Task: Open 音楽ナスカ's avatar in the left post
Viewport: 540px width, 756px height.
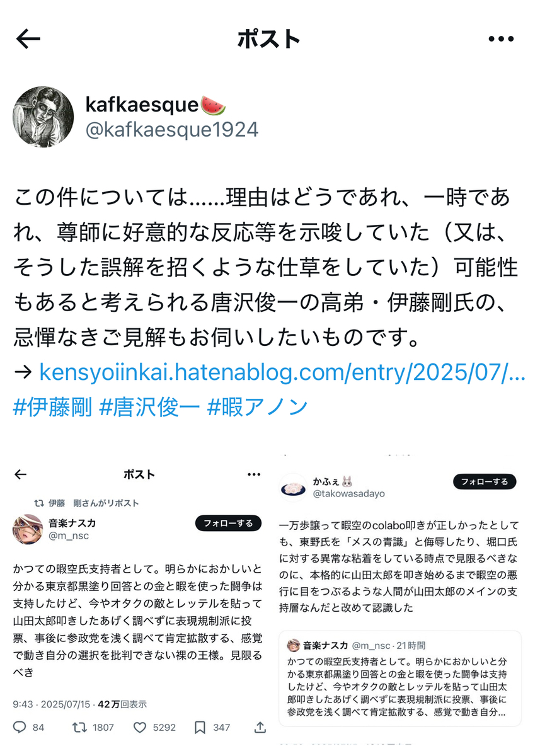Action: [28, 529]
